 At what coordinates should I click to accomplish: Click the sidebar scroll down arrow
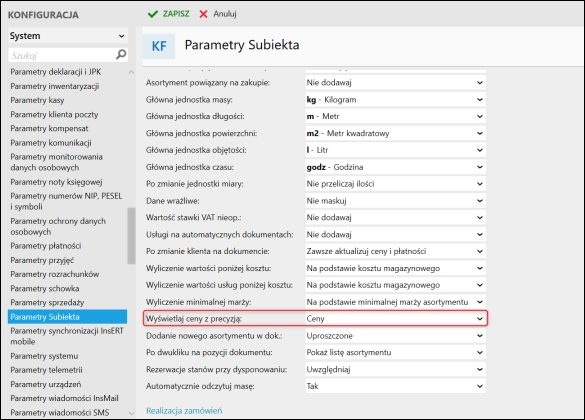point(131,413)
